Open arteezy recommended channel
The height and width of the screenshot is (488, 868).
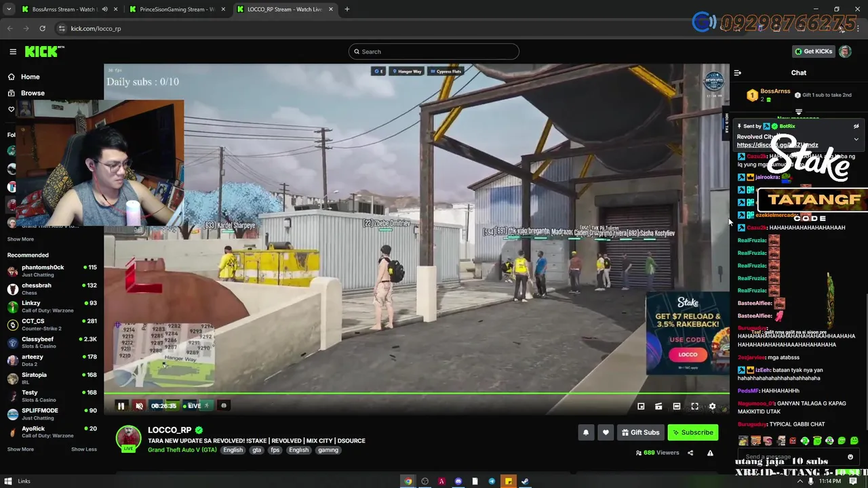pyautogui.click(x=52, y=360)
